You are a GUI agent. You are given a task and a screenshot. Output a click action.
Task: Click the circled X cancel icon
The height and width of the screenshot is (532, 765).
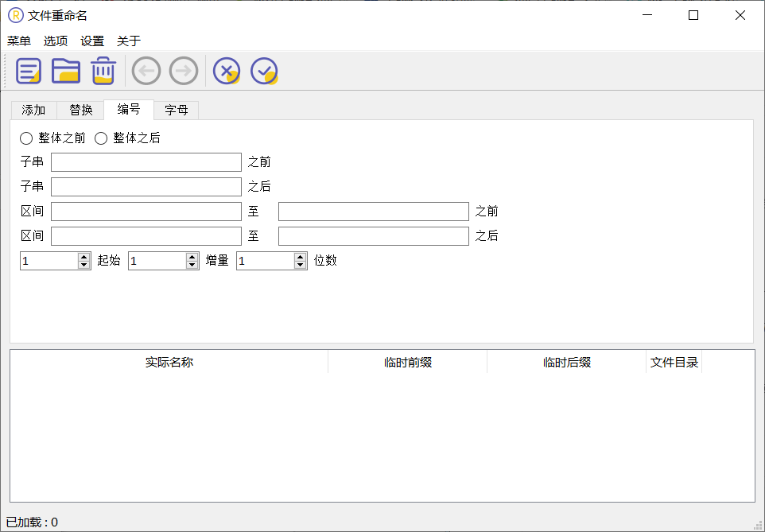[227, 72]
